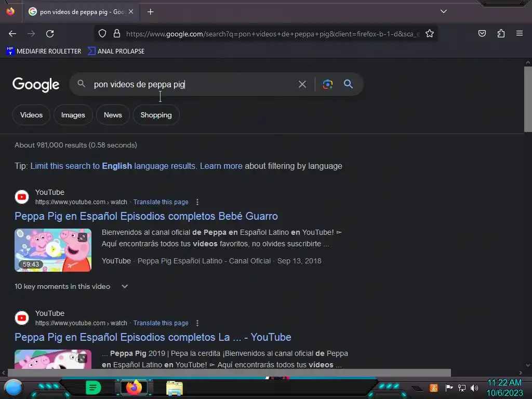Open the MEDIAFIRE ROULETTER bookmark
Image resolution: width=532 pixels, height=399 pixels.
[44, 51]
